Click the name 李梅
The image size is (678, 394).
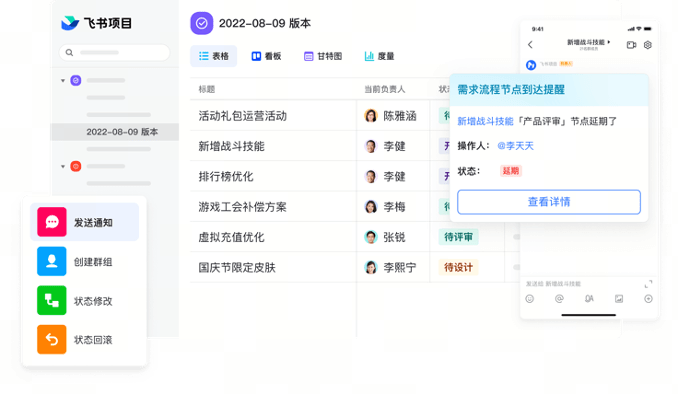tap(394, 207)
